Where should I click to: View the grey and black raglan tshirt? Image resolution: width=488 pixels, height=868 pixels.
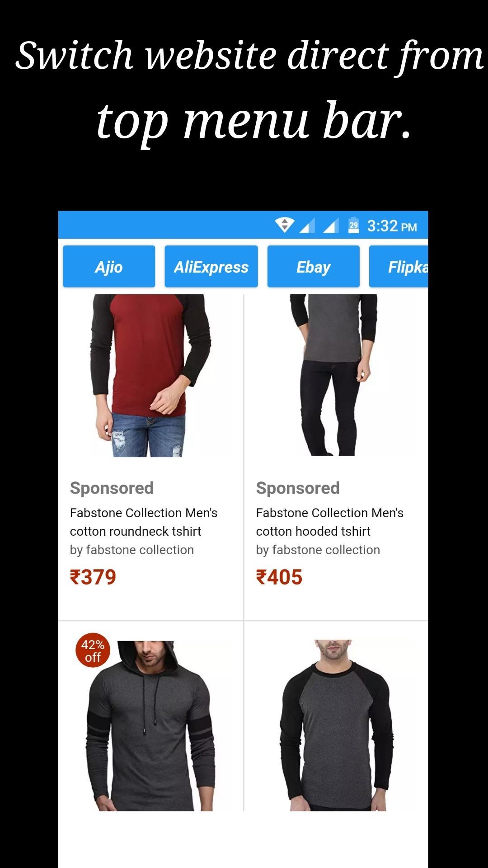click(336, 725)
